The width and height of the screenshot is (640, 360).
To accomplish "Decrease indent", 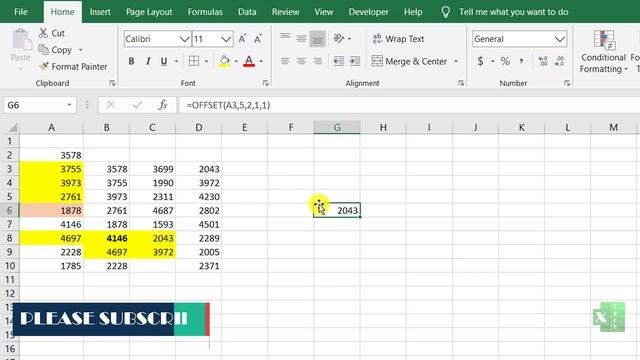I will pos(338,61).
